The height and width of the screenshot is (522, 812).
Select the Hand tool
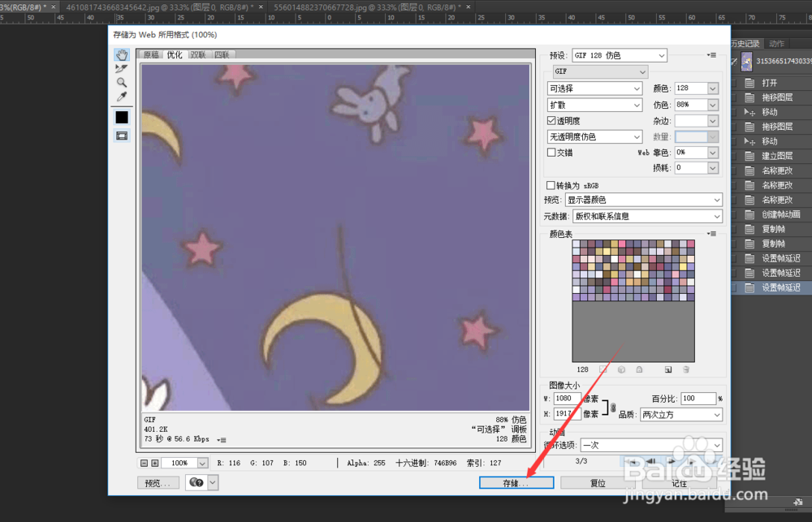click(x=122, y=54)
